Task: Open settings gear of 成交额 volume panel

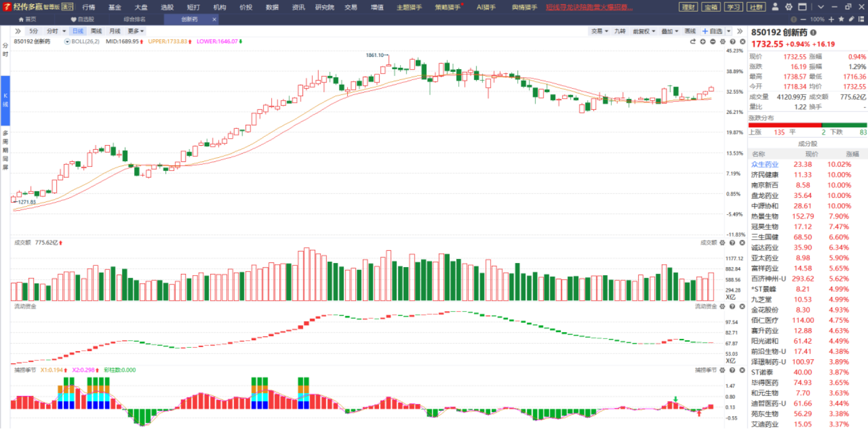Action: tap(723, 243)
